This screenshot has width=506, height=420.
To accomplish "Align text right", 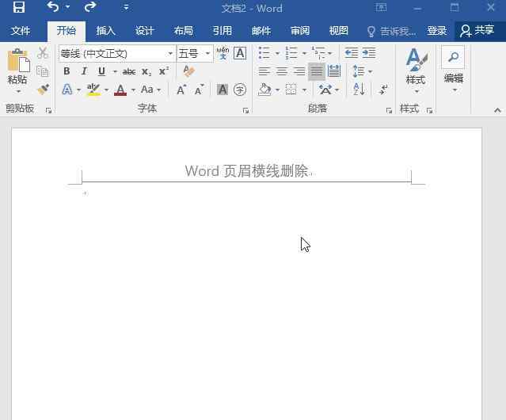I will [299, 71].
